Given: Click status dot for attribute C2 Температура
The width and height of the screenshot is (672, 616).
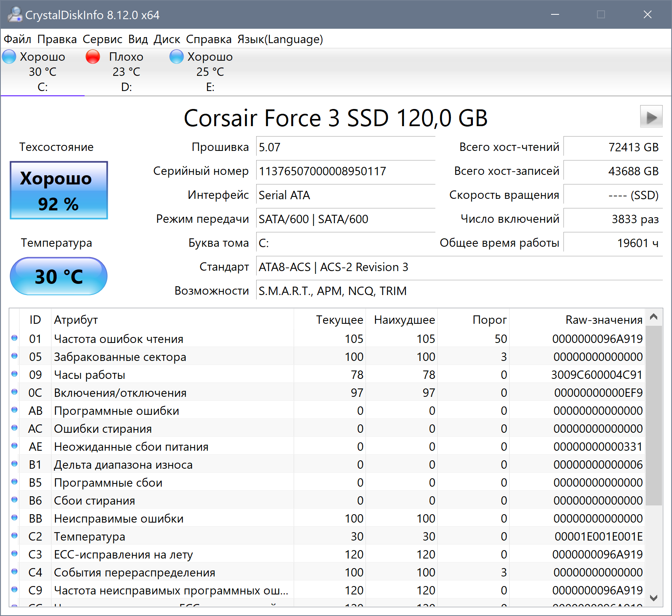Looking at the screenshot, I should [x=14, y=536].
